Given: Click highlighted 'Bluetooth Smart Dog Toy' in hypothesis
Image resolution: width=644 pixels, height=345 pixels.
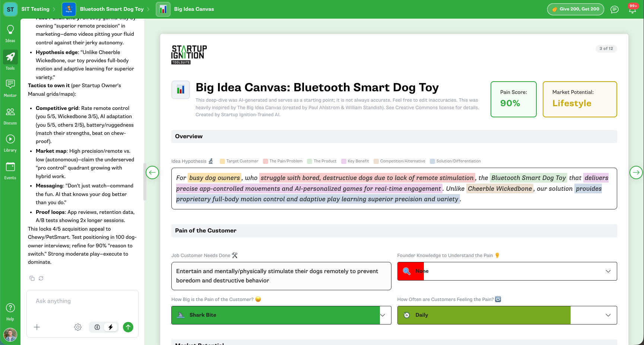Looking at the screenshot, I should pyautogui.click(x=529, y=178).
